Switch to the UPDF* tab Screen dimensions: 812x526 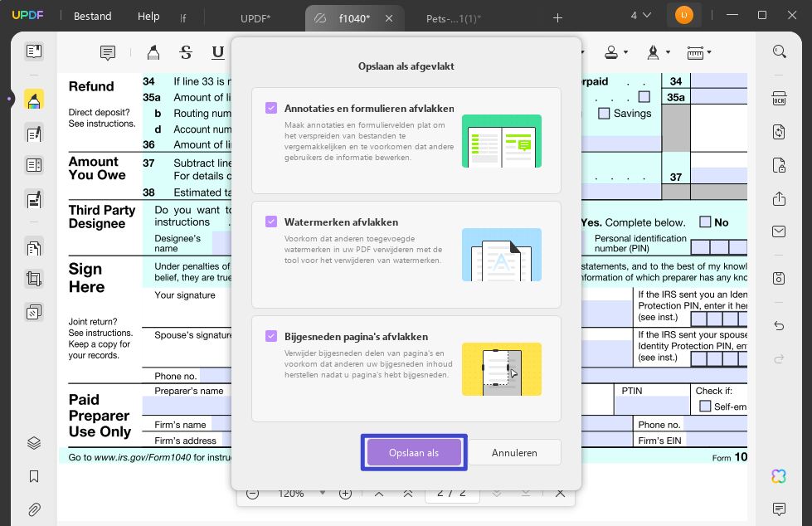point(255,18)
